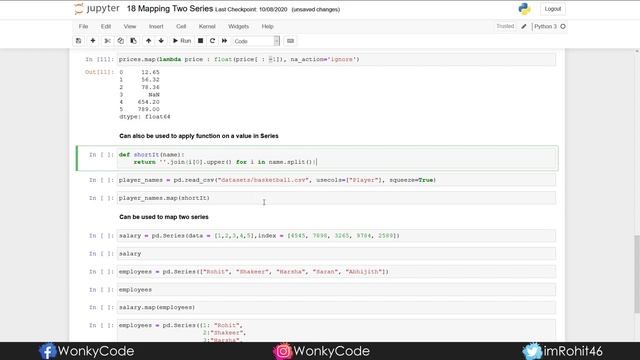640x360 pixels.
Task: Click into the def shortIt code cell
Action: click(x=336, y=158)
